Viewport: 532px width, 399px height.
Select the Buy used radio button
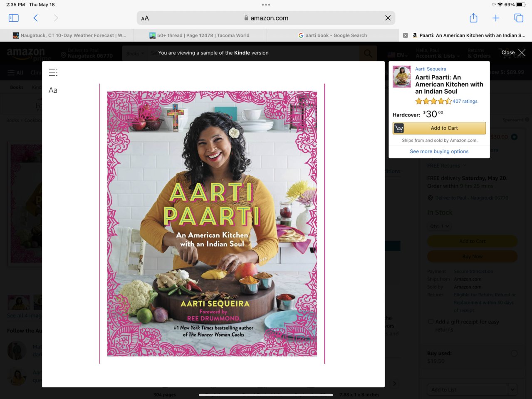[x=514, y=354]
